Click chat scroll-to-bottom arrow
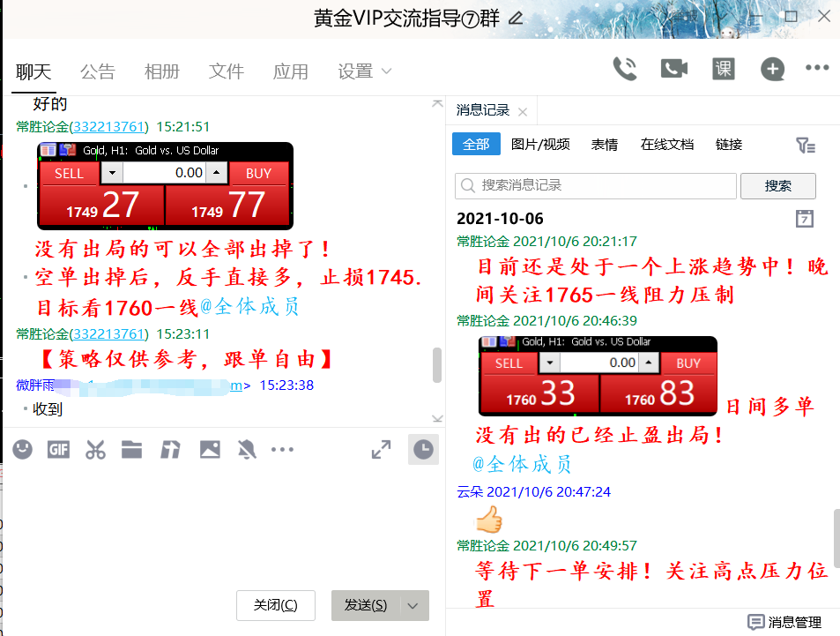 [437, 418]
